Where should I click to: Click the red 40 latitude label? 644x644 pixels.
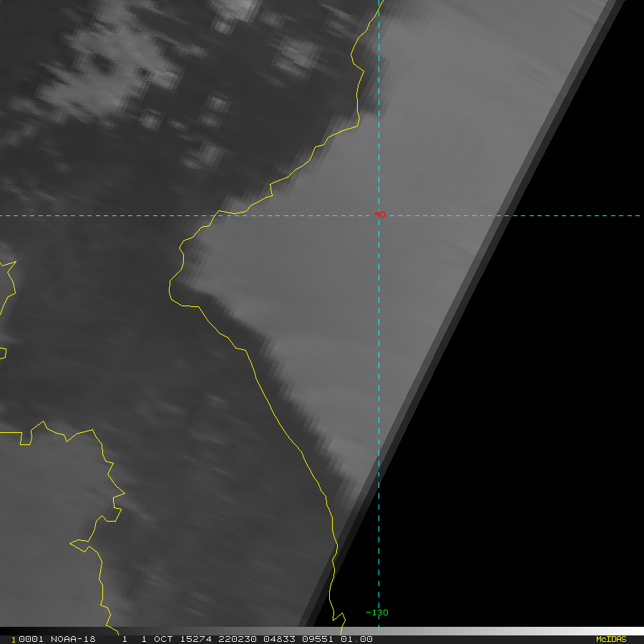coord(380,214)
